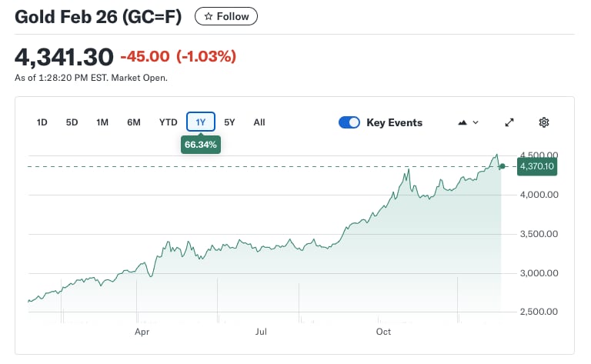Switch chart to 5Y range
This screenshot has height=364, width=591.
(x=229, y=122)
